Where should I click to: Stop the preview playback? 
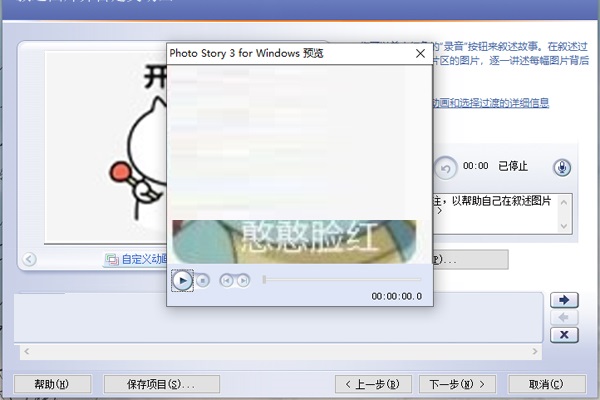coord(203,281)
